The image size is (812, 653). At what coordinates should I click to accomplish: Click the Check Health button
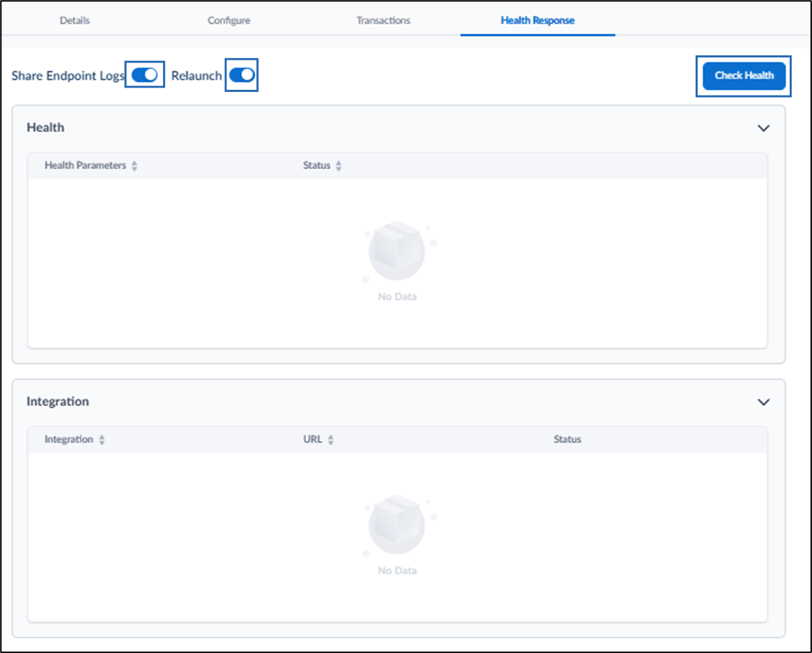(x=744, y=75)
